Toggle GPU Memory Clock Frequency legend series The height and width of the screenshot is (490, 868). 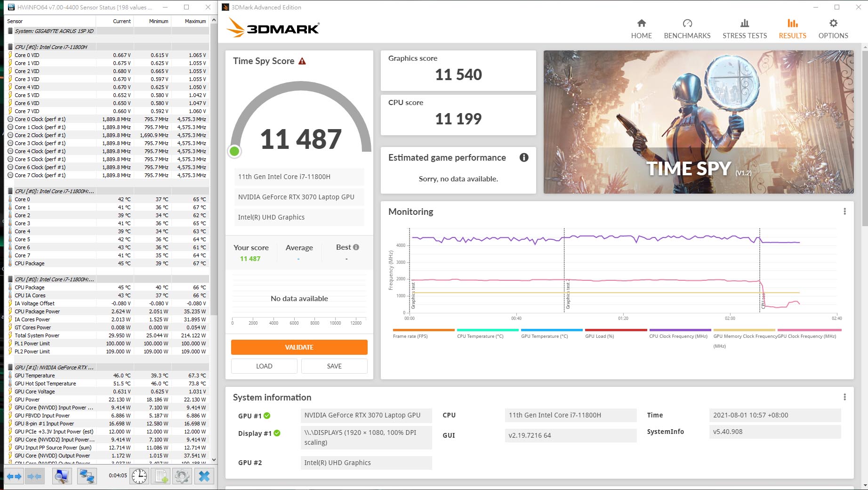(x=744, y=338)
